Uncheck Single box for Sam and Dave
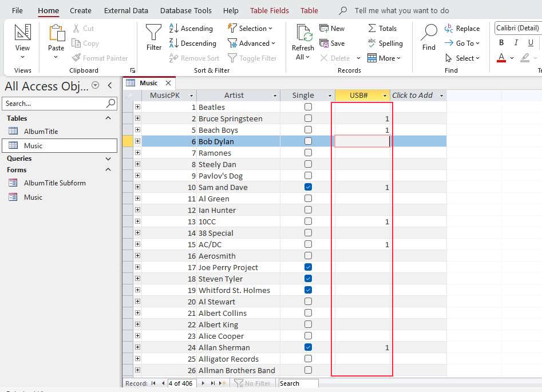Viewport: 542px width, 392px height. tap(308, 187)
